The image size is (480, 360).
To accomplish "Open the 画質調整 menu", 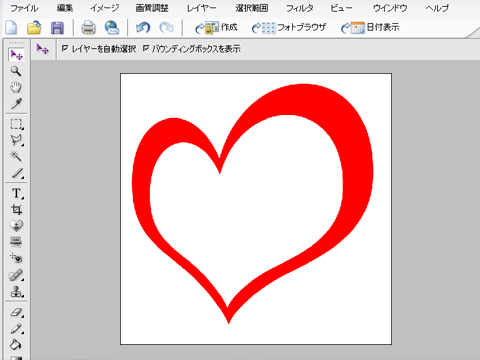I will click(x=152, y=8).
